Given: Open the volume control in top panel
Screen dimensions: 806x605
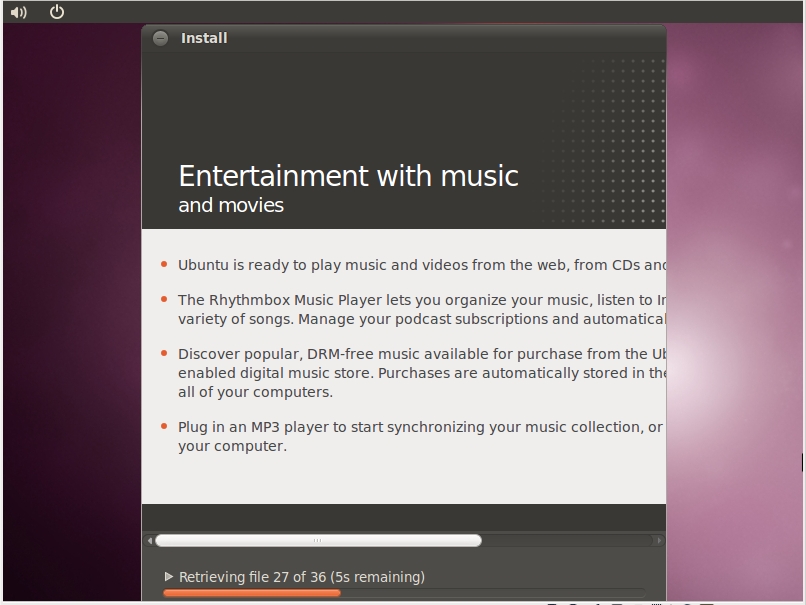Looking at the screenshot, I should pos(19,12).
